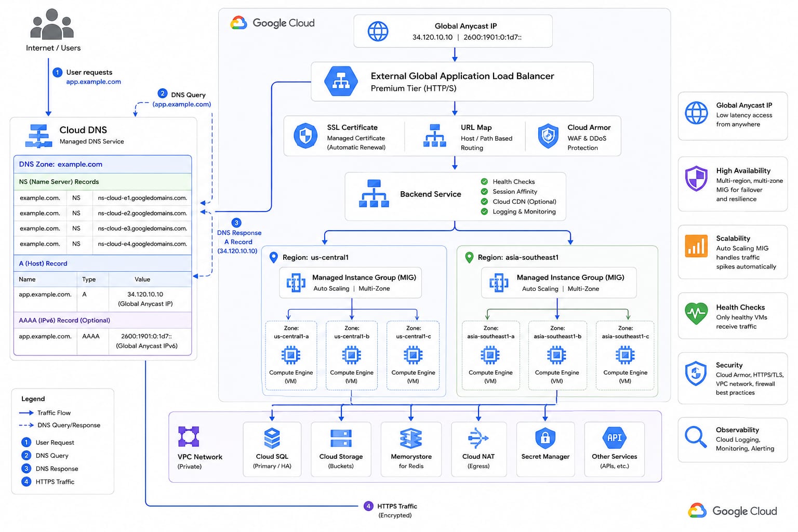Image resolution: width=798 pixels, height=532 pixels.
Task: Click the VPC Network icon
Action: click(x=189, y=437)
